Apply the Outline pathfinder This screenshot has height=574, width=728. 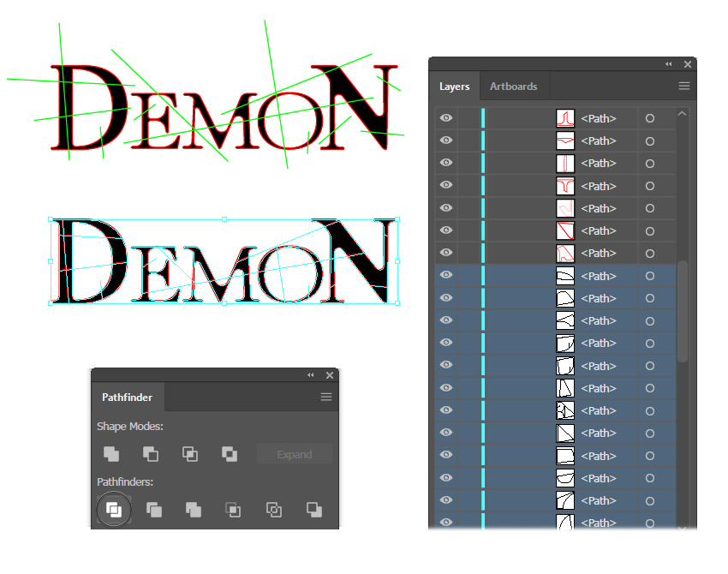(273, 510)
